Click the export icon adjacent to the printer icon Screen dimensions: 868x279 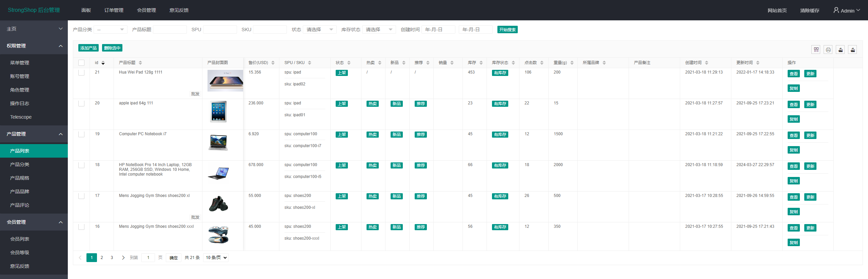(841, 50)
